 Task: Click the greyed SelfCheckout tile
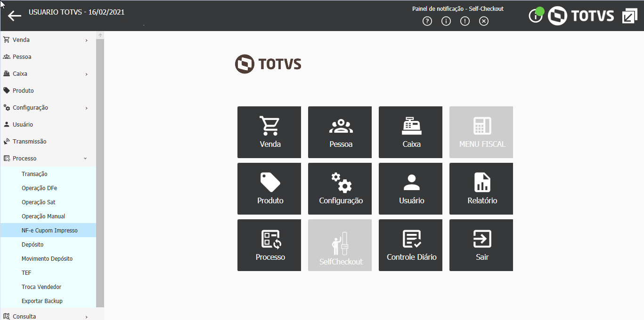pyautogui.click(x=340, y=245)
